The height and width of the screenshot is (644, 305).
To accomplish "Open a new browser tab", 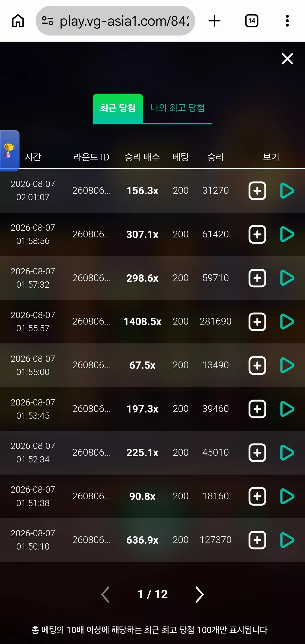I will click(214, 21).
